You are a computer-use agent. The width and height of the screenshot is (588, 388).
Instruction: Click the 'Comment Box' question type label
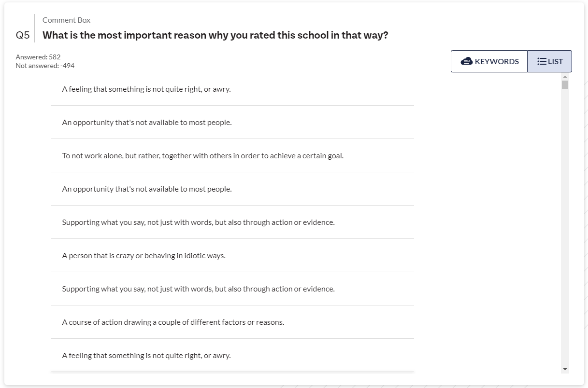coord(66,20)
